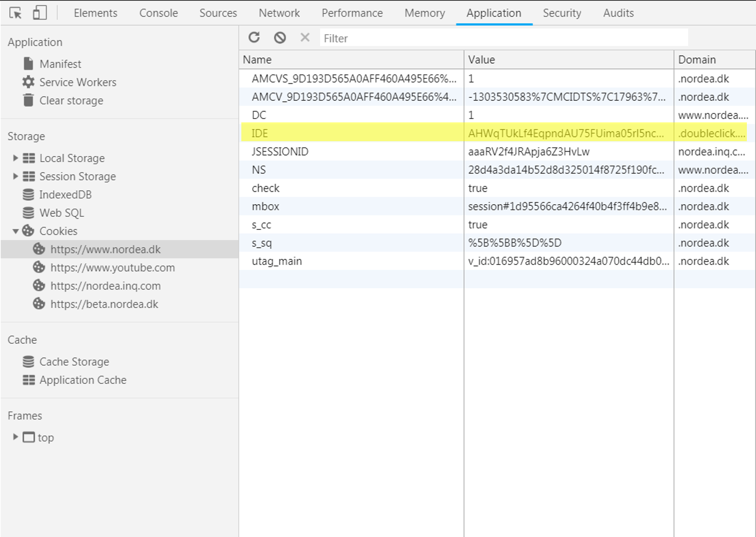Viewport: 756px width, 537px height.
Task: Click the frame icon beside top
Action: [29, 437]
